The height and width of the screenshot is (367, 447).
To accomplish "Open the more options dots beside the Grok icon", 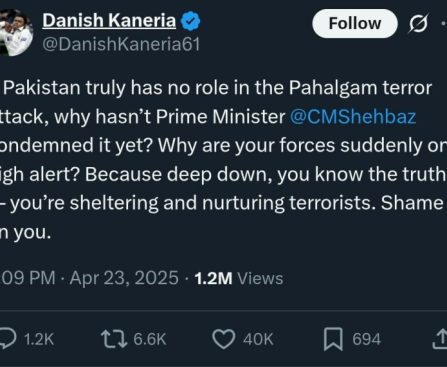I will click(x=444, y=24).
